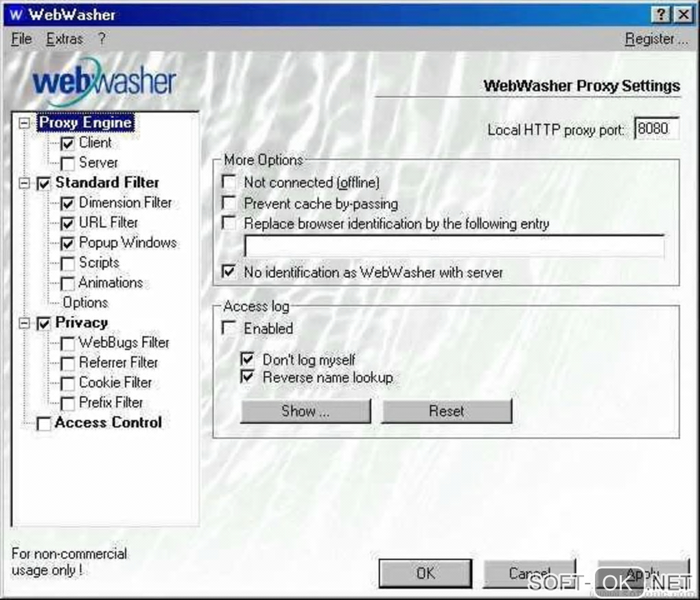The height and width of the screenshot is (600, 700).
Task: Select the URL Filter tree label
Action: [x=108, y=222]
